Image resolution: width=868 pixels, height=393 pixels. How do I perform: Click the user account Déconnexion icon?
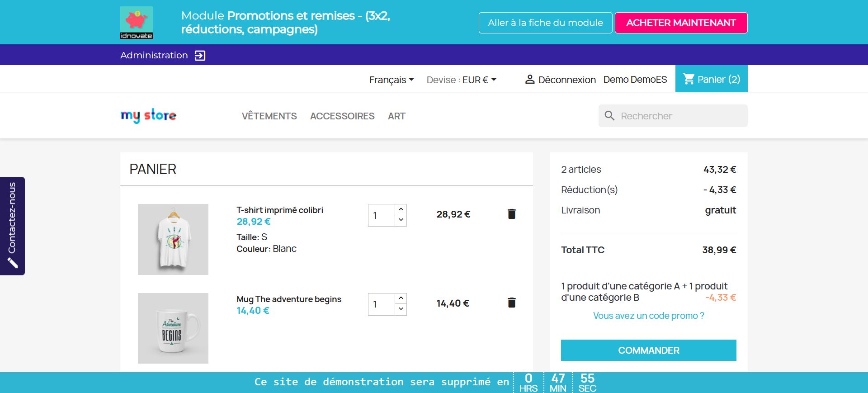530,80
